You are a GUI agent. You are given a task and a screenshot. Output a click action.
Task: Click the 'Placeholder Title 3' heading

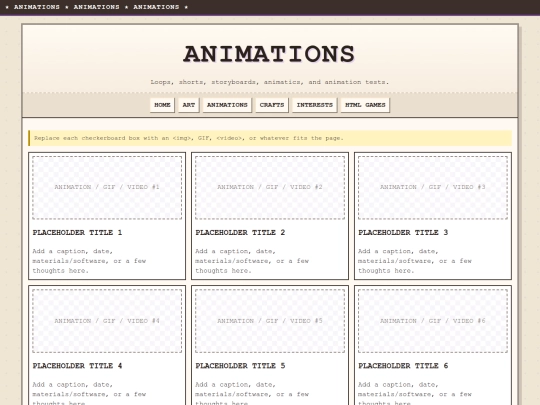[x=403, y=232]
